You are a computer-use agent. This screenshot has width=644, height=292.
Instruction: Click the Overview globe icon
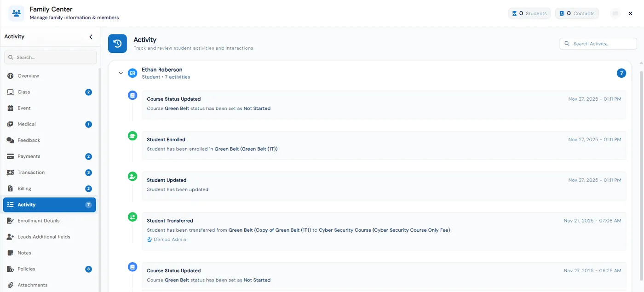[x=10, y=76]
